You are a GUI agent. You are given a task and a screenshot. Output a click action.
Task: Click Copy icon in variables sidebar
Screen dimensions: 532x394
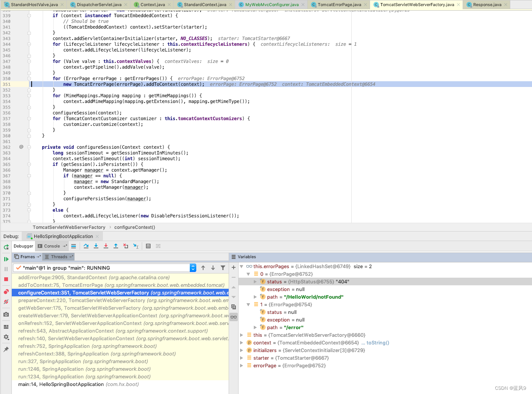(234, 307)
